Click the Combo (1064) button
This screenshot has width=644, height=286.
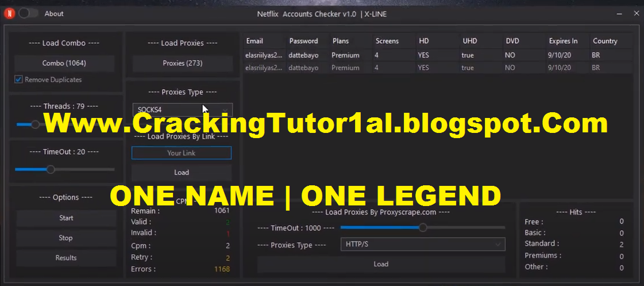[64, 63]
